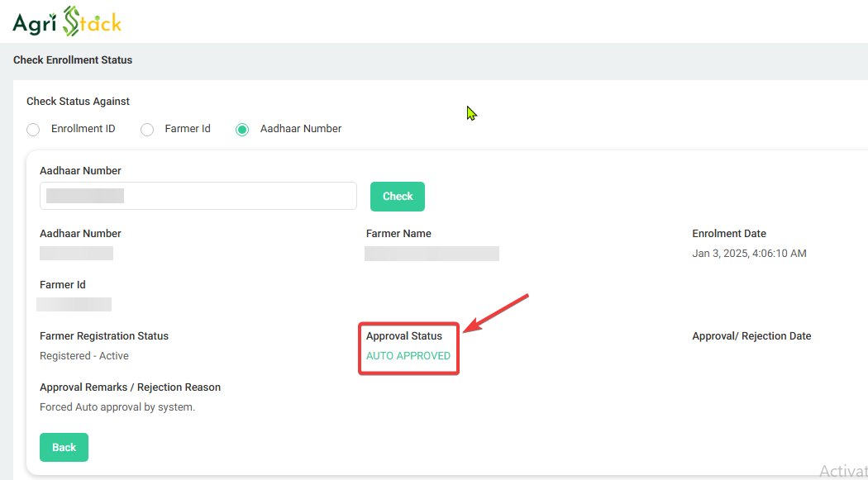Click the Approval Status label
Viewport: 868px width, 480px height.
point(404,336)
